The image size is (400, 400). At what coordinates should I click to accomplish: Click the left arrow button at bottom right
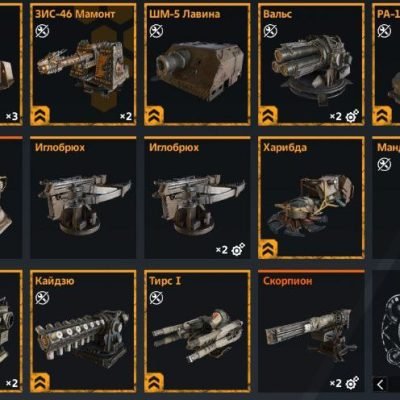click(x=380, y=384)
